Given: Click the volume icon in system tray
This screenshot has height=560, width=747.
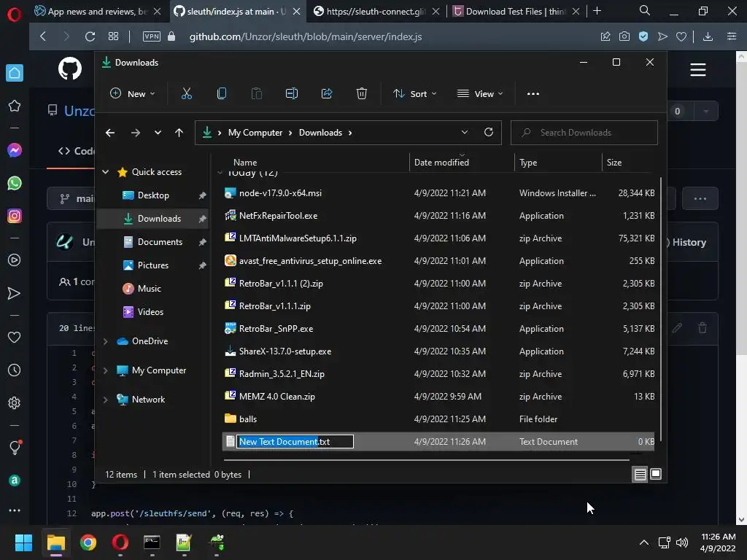Looking at the screenshot, I should click(682, 542).
